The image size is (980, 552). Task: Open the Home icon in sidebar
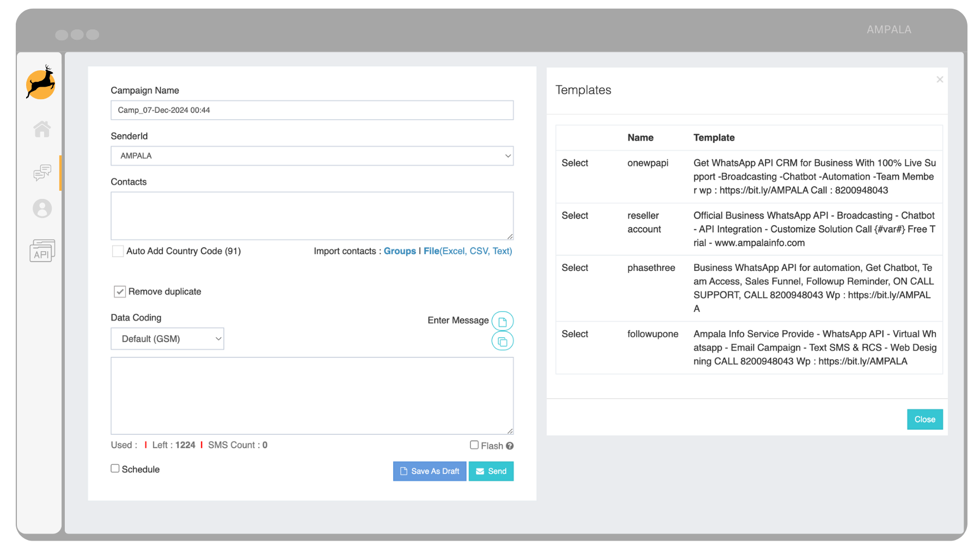click(42, 129)
